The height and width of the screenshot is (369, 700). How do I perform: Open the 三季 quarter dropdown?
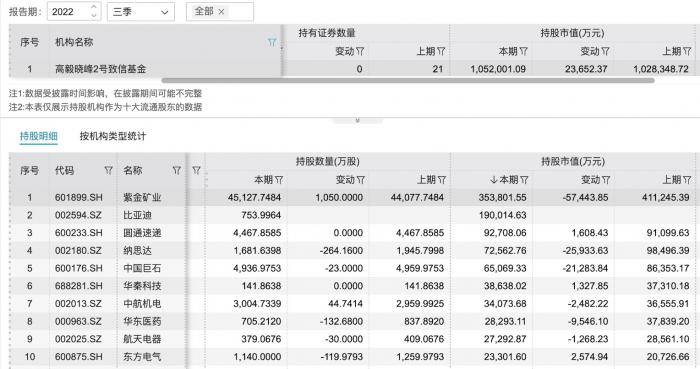pyautogui.click(x=141, y=12)
